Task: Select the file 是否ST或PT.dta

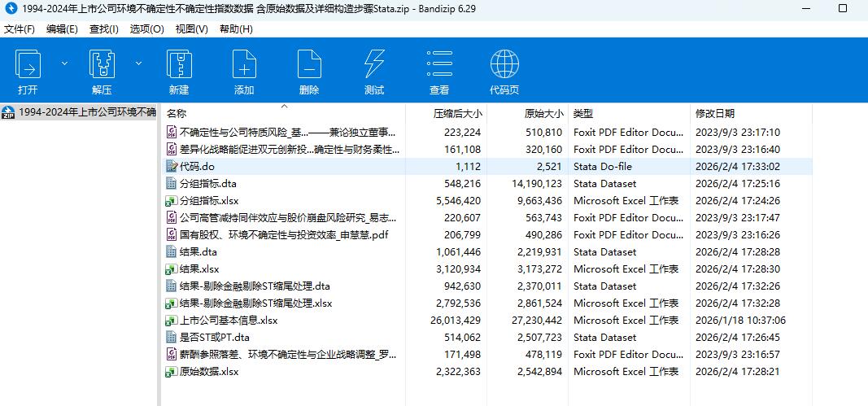Action: [215, 338]
